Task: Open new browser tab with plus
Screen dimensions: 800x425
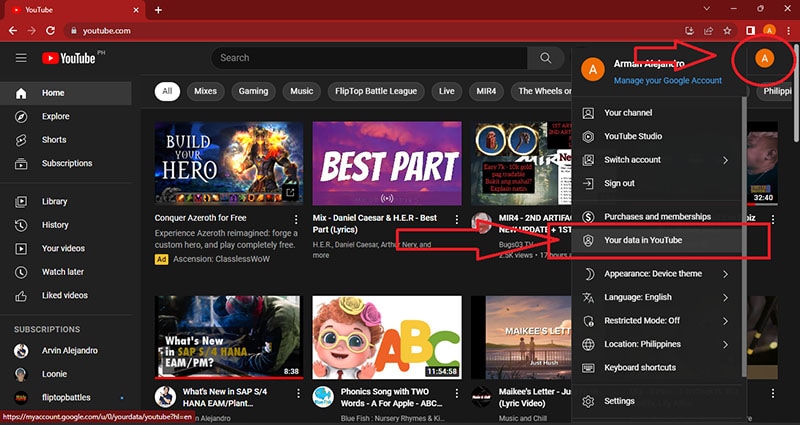Action: [x=158, y=10]
